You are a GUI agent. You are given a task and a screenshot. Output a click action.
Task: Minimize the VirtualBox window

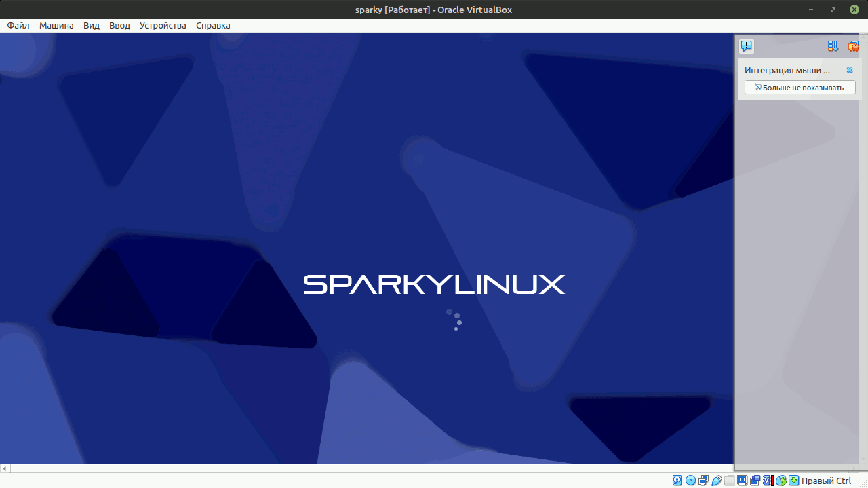click(x=812, y=10)
